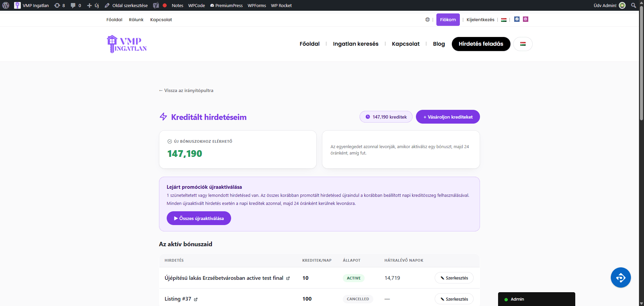This screenshot has height=306, width=644.
Task: Click Rólunk in the top bar
Action: coord(136,19)
